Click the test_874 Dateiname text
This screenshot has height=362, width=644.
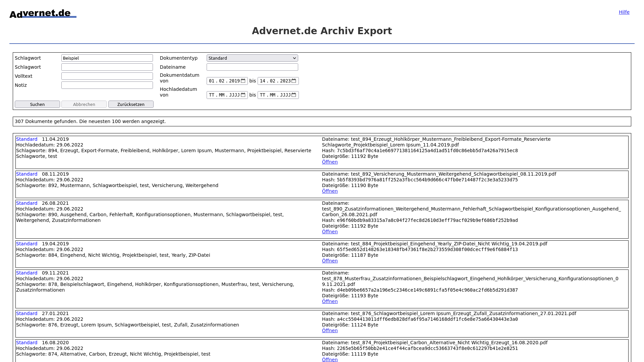pos(435,343)
